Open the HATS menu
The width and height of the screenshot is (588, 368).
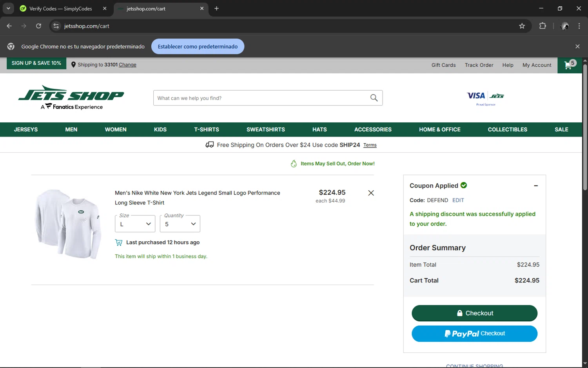coord(319,129)
